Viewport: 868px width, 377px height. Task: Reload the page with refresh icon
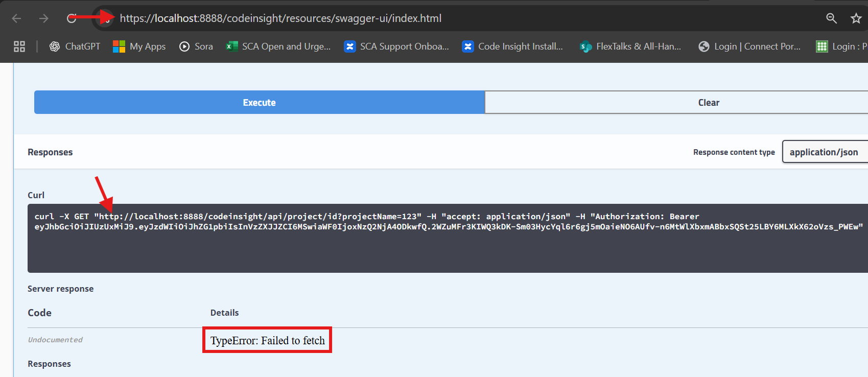coord(72,19)
